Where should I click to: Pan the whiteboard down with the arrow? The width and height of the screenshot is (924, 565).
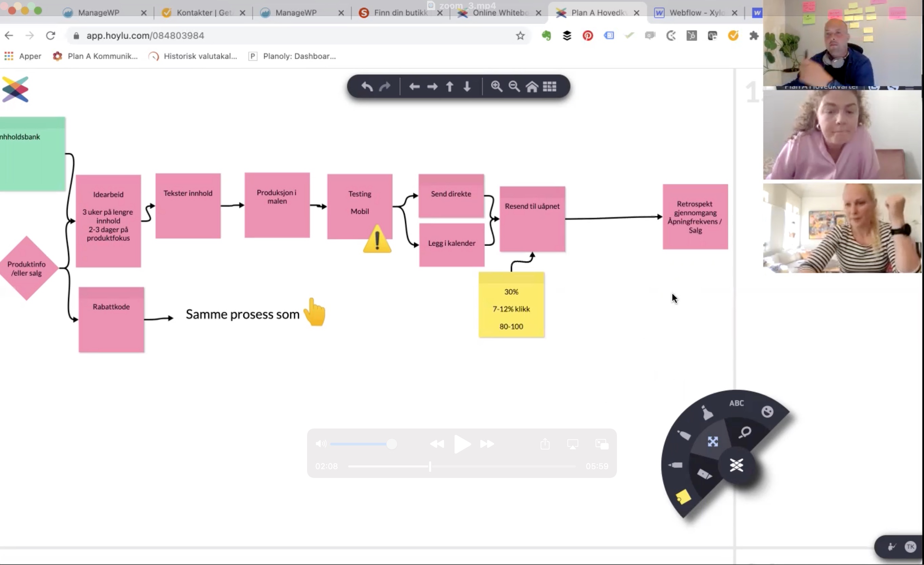[x=467, y=87]
